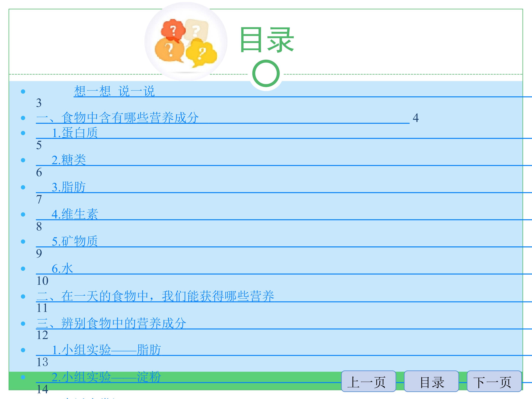Image resolution: width=532 pixels, height=399 pixels.
Task: Open 二、在一天的食物中 chapter link
Action: [155, 296]
